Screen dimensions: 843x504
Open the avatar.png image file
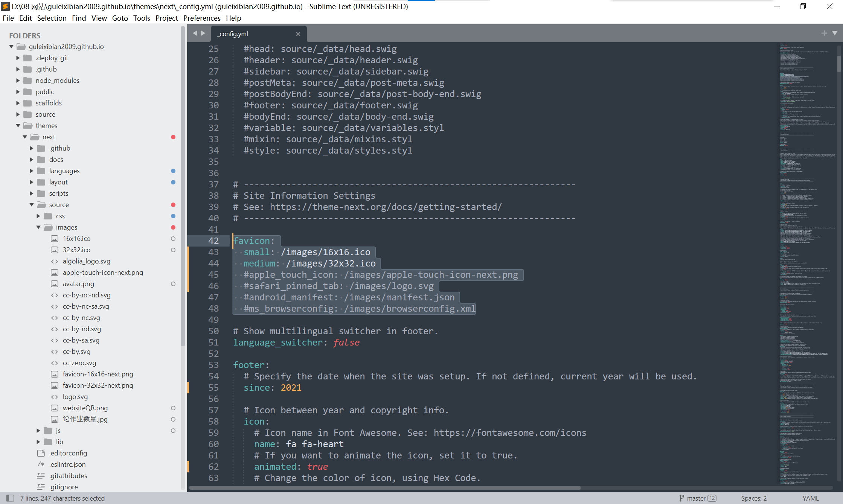pyautogui.click(x=78, y=284)
